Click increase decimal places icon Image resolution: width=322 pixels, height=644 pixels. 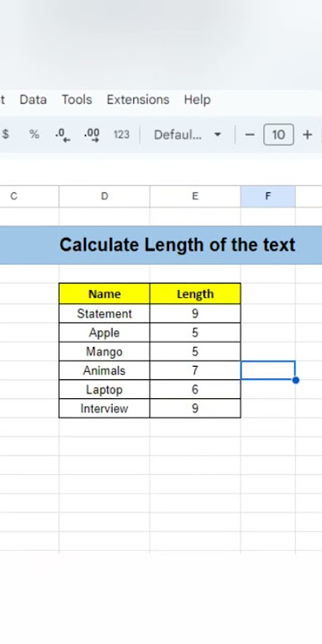tap(91, 134)
